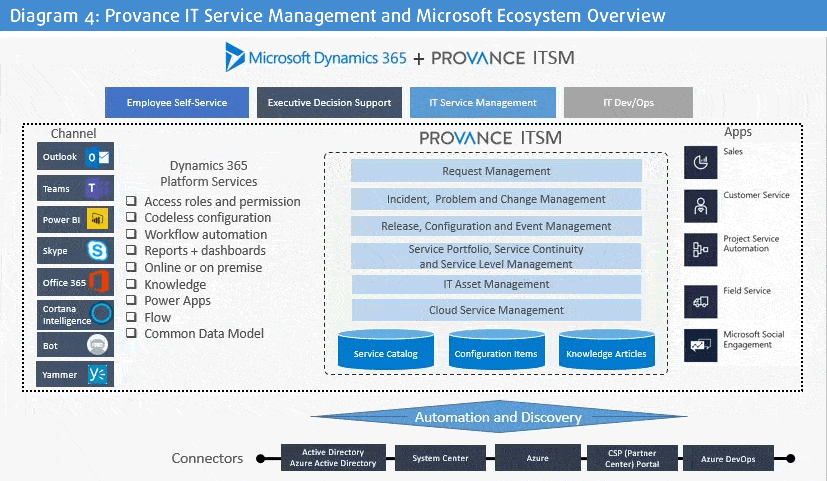Click the Customer Service app icon

pyautogui.click(x=700, y=206)
